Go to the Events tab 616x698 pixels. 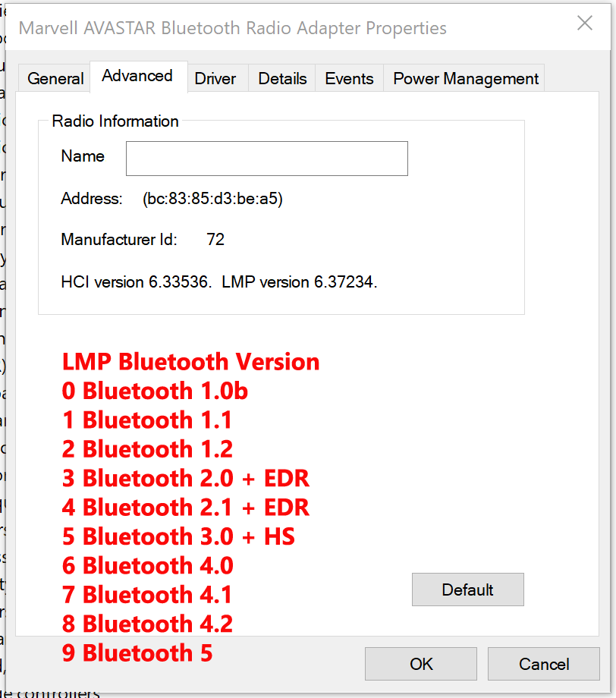click(350, 78)
